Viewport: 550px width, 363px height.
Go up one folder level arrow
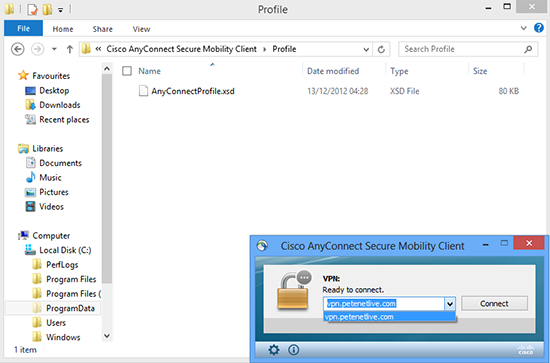tap(69, 49)
